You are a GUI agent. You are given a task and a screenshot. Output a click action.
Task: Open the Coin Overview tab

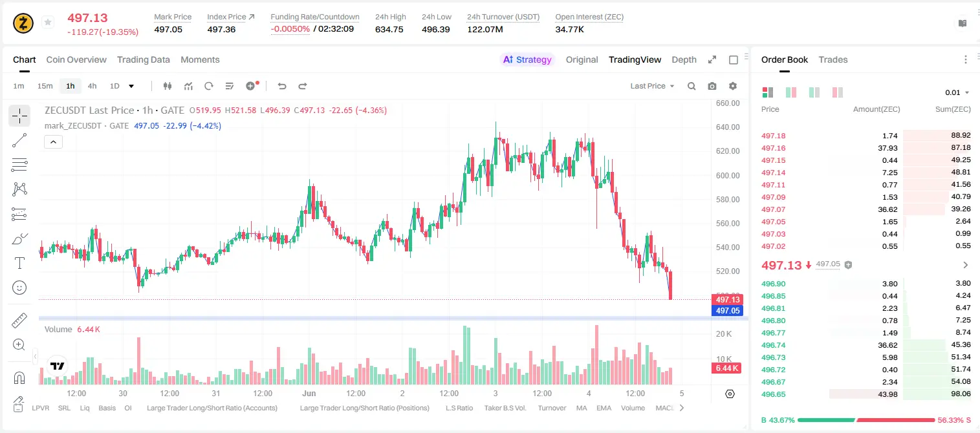[76, 59]
